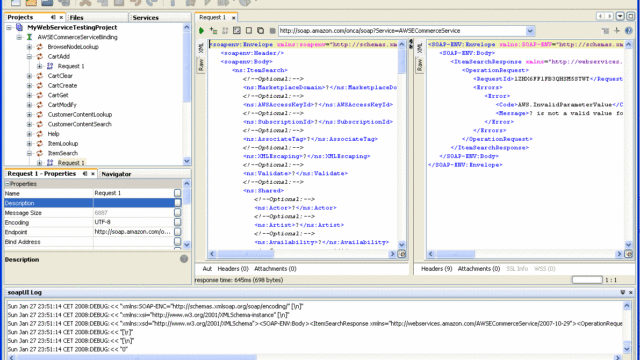Open request editor online help icon
The height and width of the screenshot is (360, 640).
pyautogui.click(x=629, y=31)
